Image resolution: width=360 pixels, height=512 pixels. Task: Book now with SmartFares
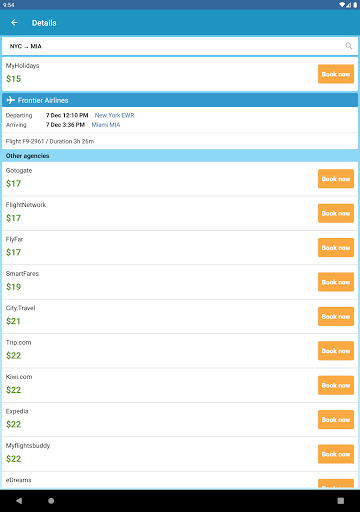click(x=336, y=282)
